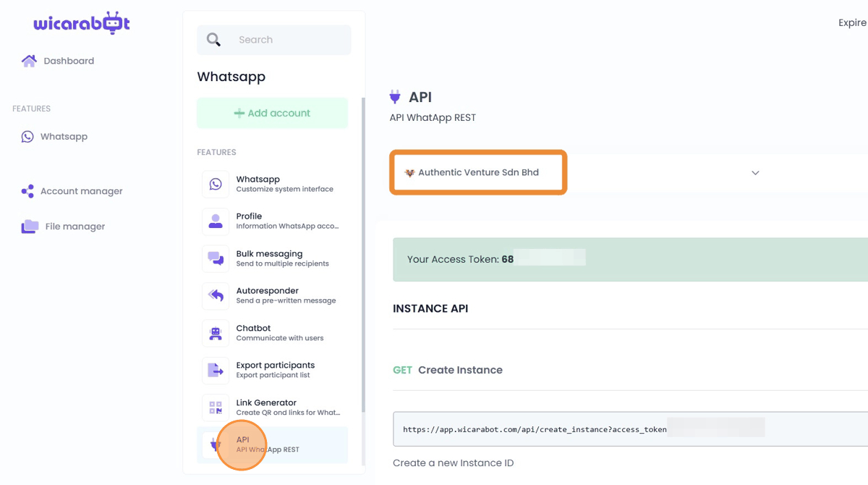
Task: Click the Bulk messaging chat icon
Action: [x=216, y=258]
